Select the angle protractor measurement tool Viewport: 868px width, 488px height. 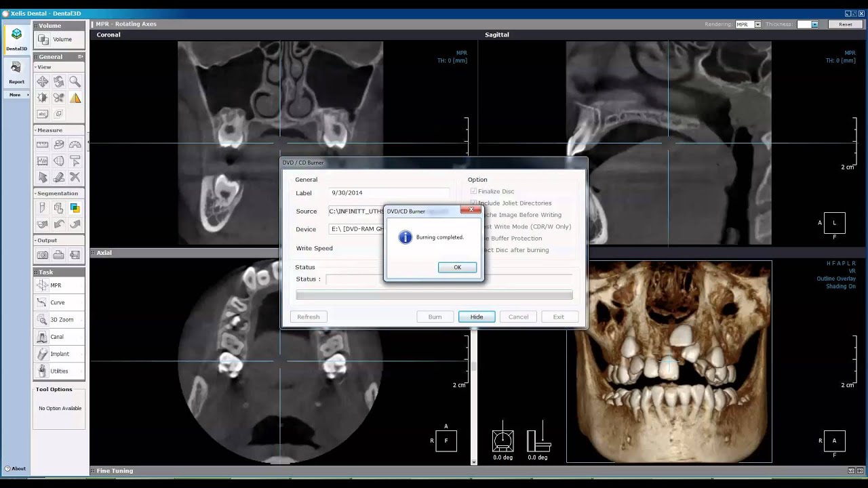(x=75, y=144)
